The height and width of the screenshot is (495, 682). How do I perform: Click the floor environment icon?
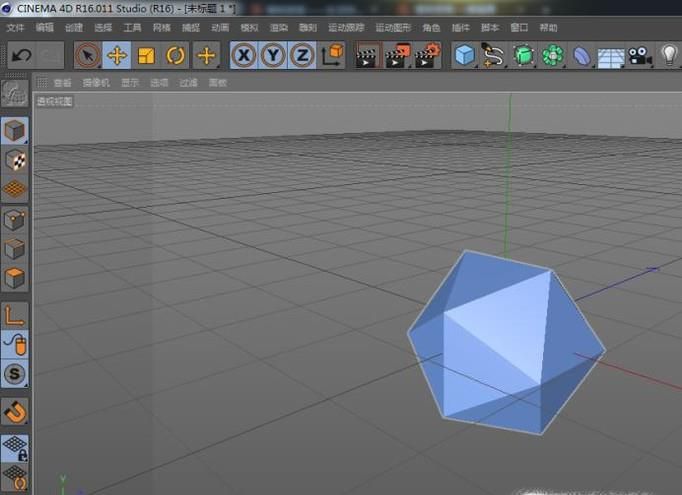click(611, 57)
